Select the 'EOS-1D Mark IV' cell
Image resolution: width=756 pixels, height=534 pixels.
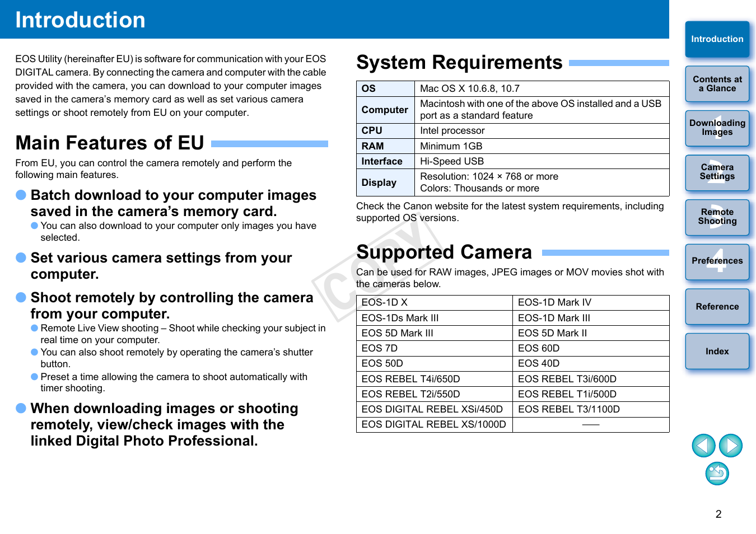pyautogui.click(x=591, y=303)
